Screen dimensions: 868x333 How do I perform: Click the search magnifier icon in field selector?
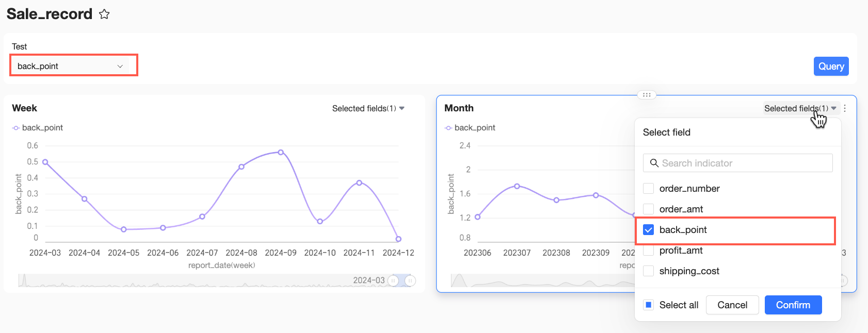(654, 163)
